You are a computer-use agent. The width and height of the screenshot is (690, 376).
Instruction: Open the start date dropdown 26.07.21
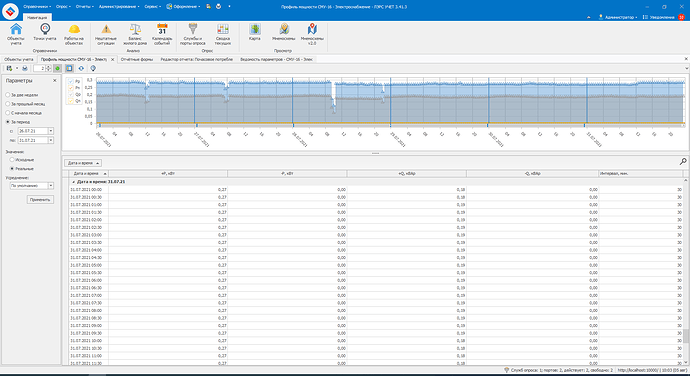[51, 131]
